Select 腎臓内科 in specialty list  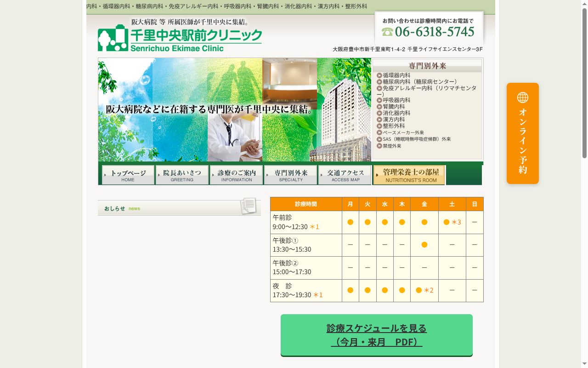(394, 107)
